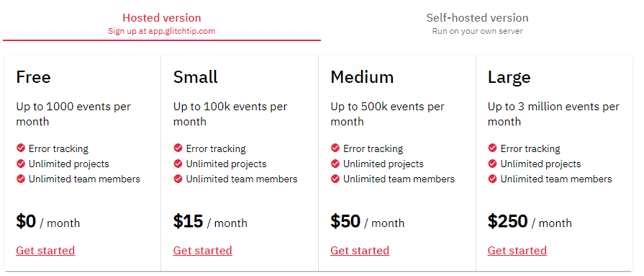The image size is (644, 276).
Task: Click Error tracking checkmark icon in Free plan
Action: (x=21, y=148)
